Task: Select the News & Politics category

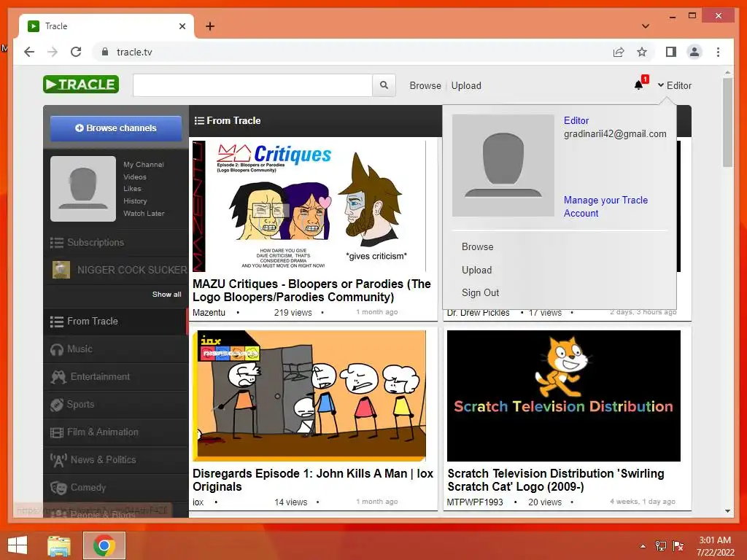Action: [x=116, y=459]
